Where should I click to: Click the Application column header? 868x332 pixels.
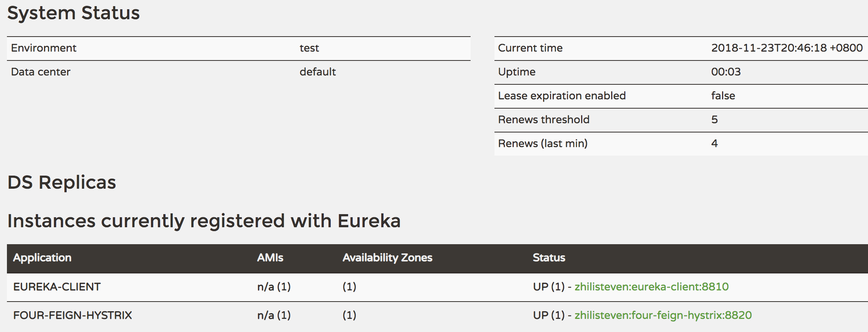click(x=42, y=258)
